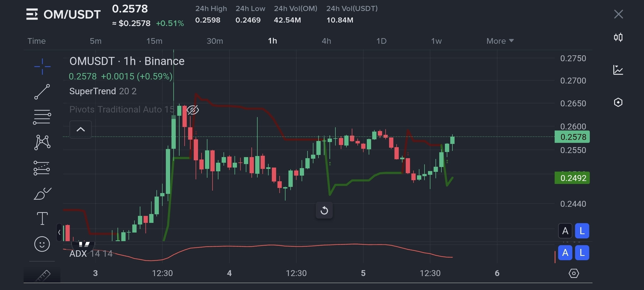Viewport: 644px width, 290px height.
Task: Toggle log scale L on ADX pane
Action: 582,253
